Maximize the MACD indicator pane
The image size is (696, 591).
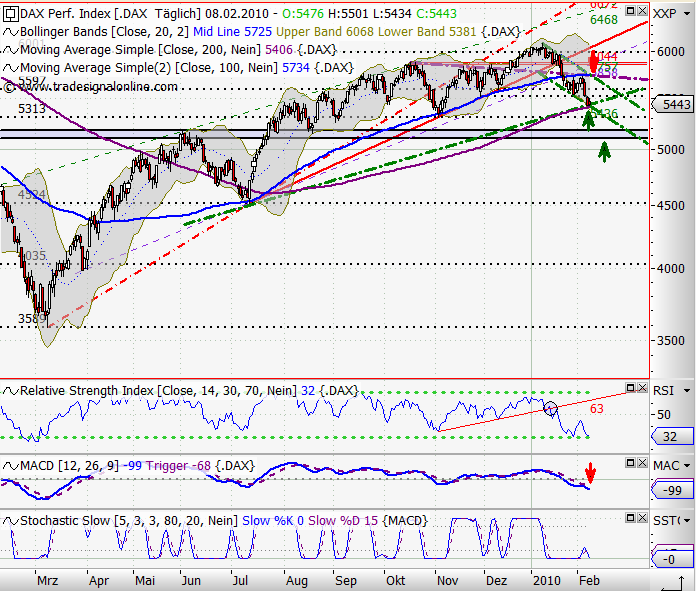[x=630, y=463]
